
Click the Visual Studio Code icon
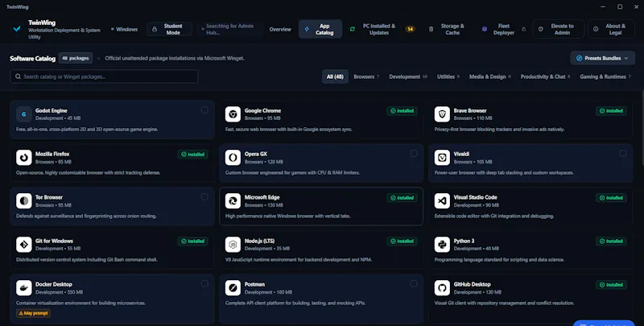pyautogui.click(x=442, y=201)
